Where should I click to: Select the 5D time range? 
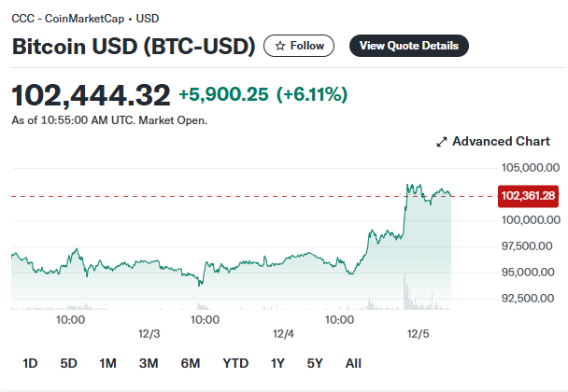point(68,363)
